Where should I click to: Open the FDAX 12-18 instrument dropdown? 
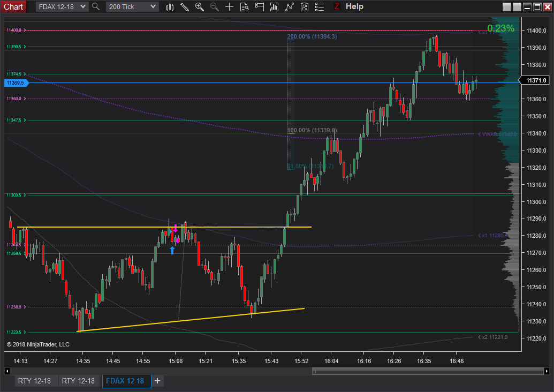(62, 7)
